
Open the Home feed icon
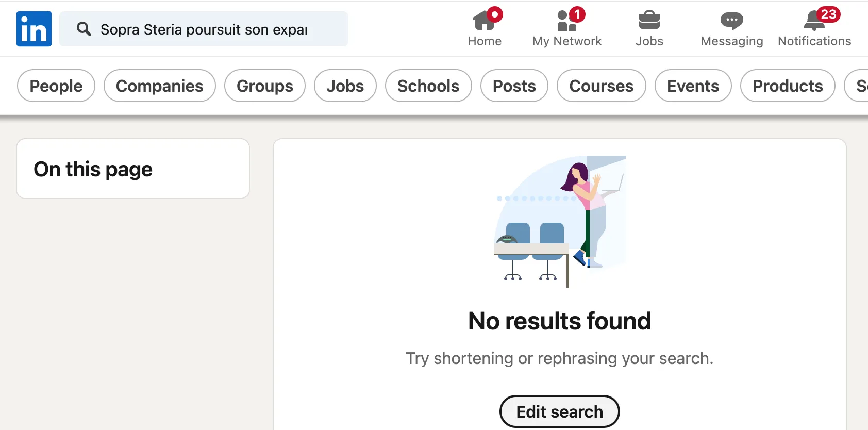click(484, 21)
